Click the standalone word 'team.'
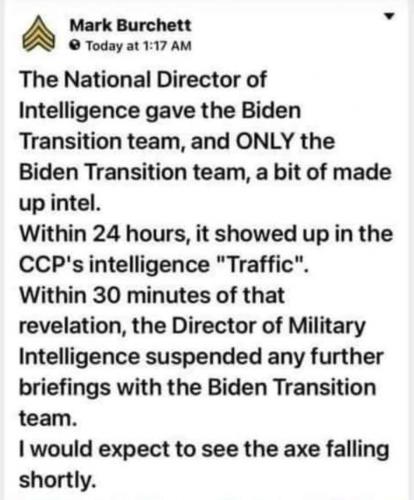Viewport: 414px width, 500px height. pos(48,418)
